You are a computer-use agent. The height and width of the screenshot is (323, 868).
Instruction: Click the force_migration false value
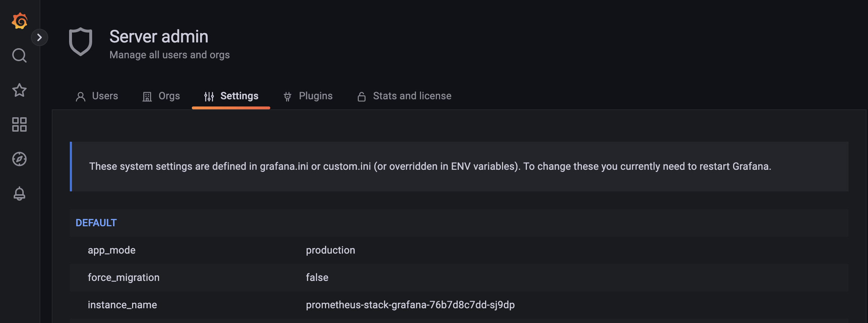coord(317,278)
